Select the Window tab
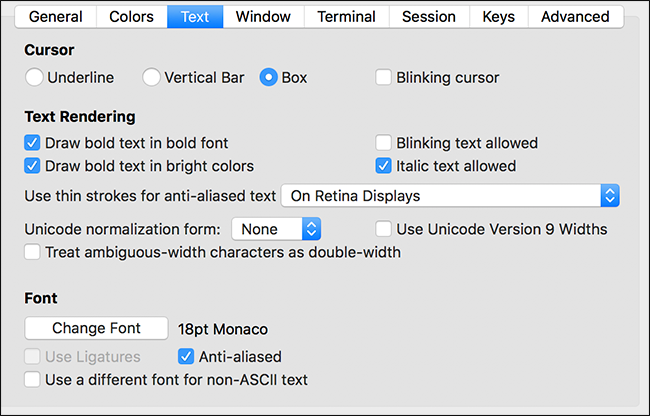This screenshot has height=416, width=650. 263,17
